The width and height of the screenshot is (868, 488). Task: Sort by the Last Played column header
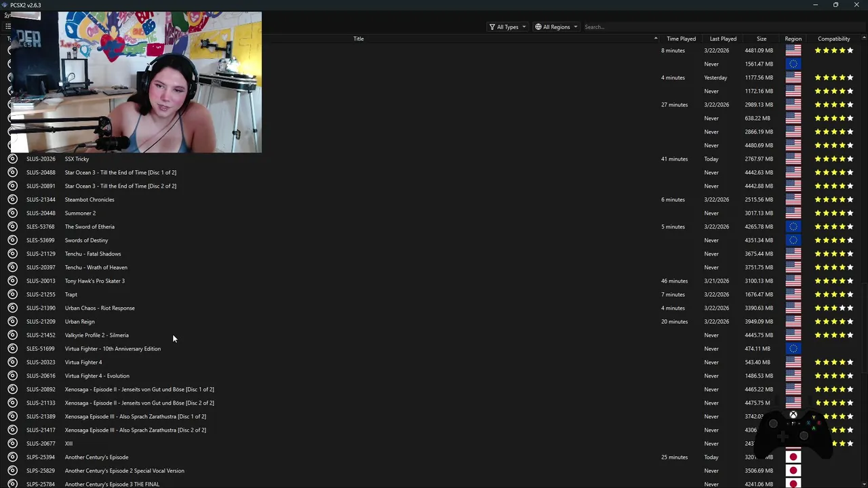(723, 39)
